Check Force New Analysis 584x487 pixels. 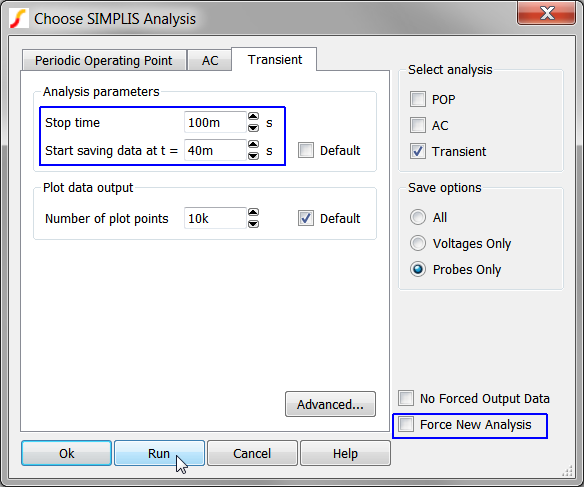click(x=406, y=424)
